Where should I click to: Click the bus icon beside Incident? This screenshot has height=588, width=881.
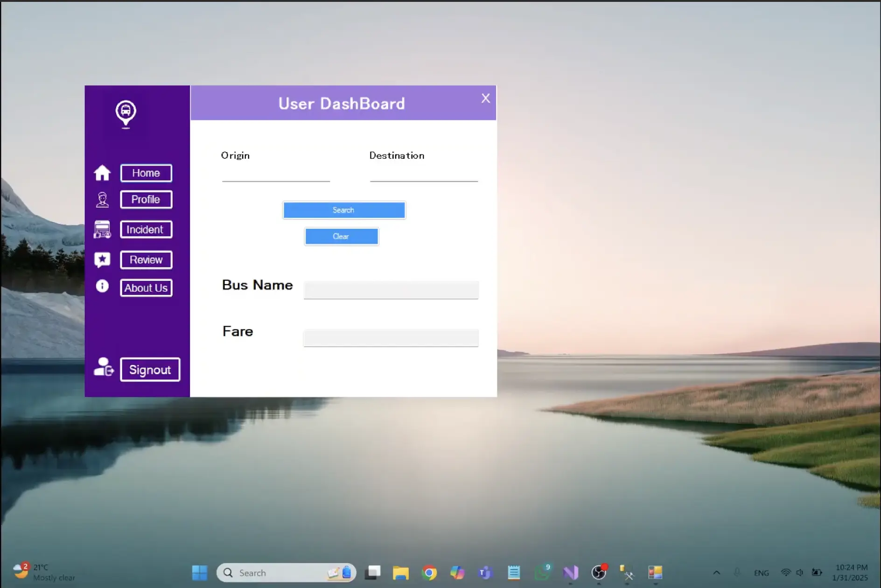(x=102, y=230)
